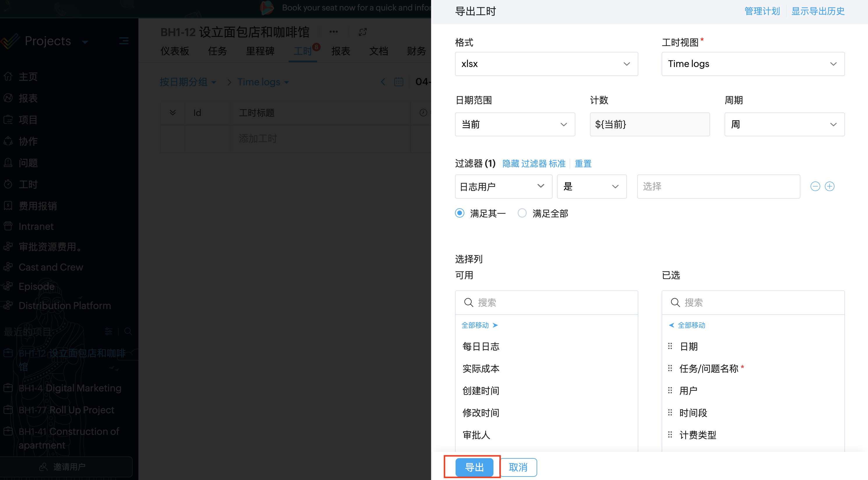The height and width of the screenshot is (480, 868).
Task: Expand the 周期 dropdown showing 周
Action: [784, 125]
